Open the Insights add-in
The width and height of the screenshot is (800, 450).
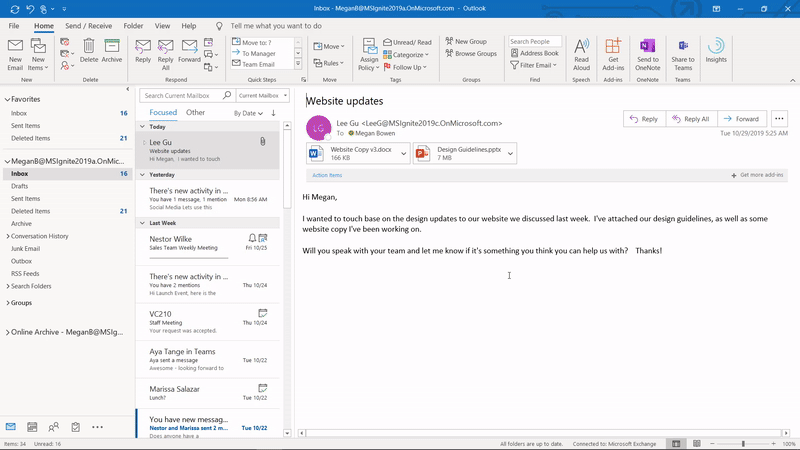tap(715, 50)
